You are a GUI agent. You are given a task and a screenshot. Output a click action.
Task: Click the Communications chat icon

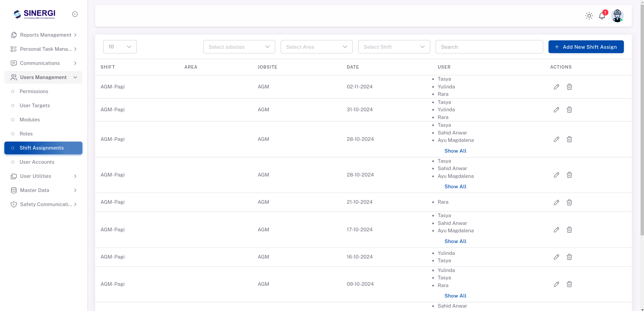14,63
